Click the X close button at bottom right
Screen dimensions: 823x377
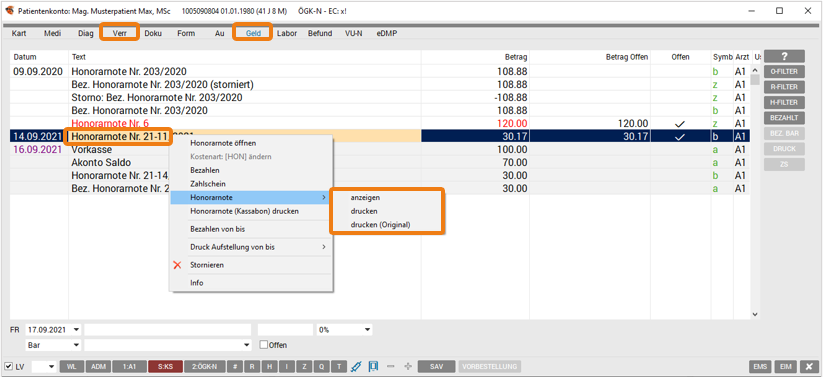coord(810,366)
